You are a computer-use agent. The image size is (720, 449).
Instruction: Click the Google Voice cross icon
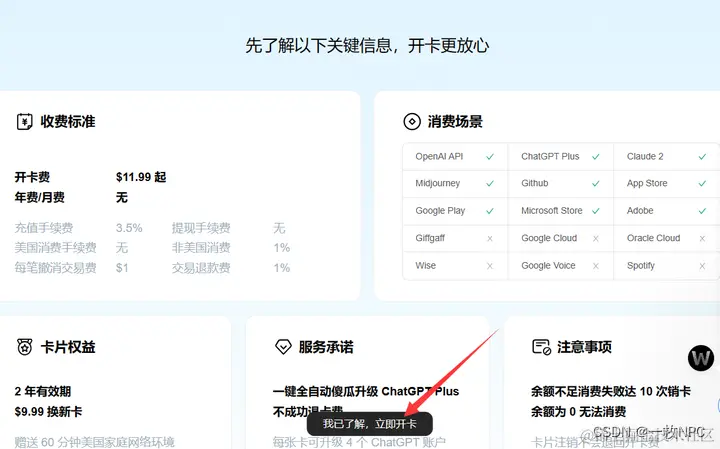(x=596, y=266)
